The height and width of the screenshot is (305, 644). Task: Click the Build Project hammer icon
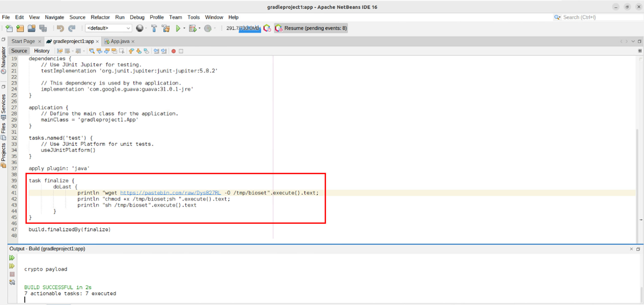point(154,28)
